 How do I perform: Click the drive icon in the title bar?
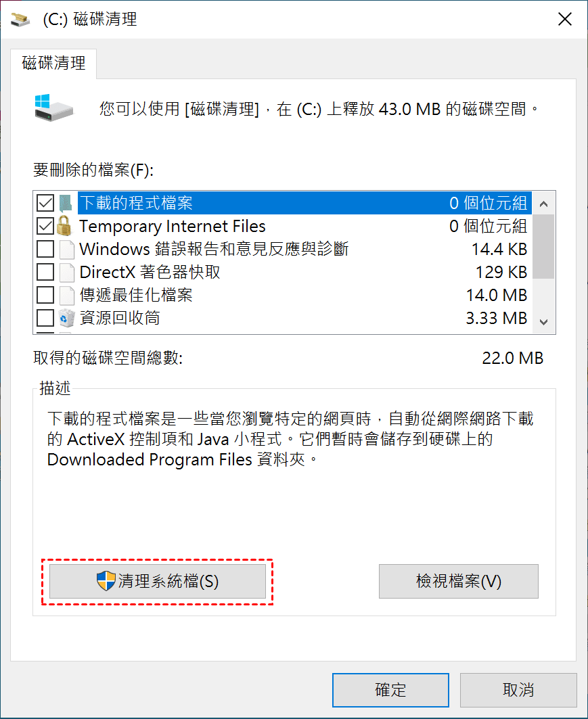[20, 19]
